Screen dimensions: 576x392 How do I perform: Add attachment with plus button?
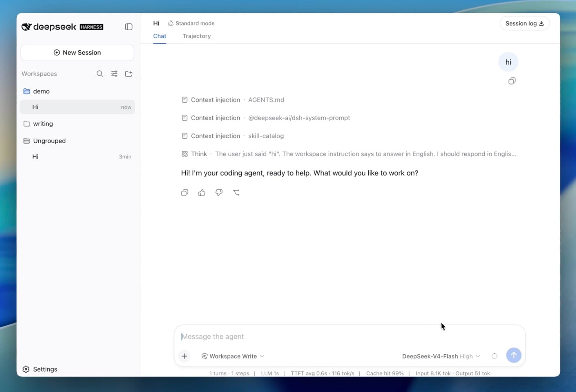[184, 356]
